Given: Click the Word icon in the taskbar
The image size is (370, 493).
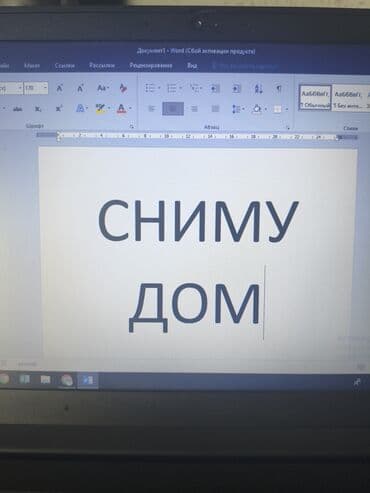Looking at the screenshot, I should [87, 380].
